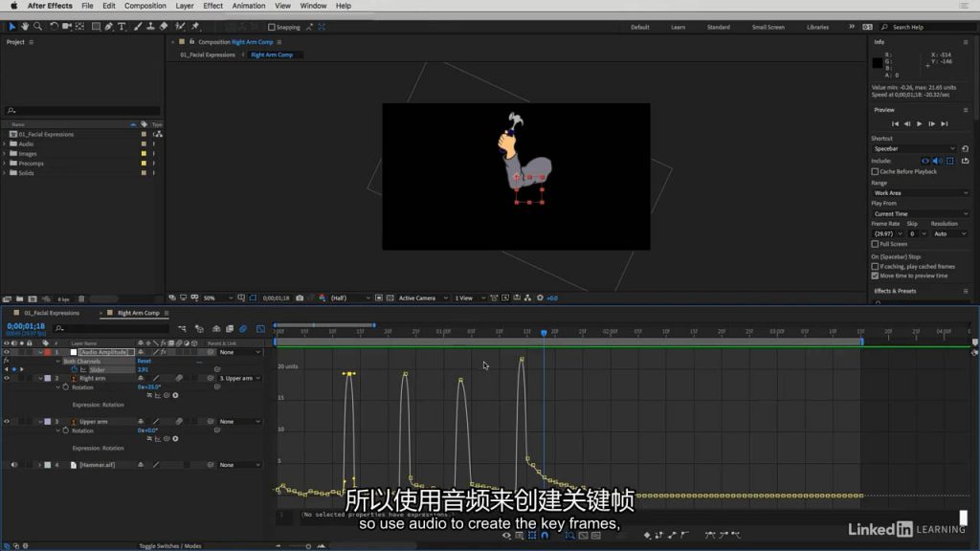
Task: Hide the Upper arm layer
Action: coord(7,422)
